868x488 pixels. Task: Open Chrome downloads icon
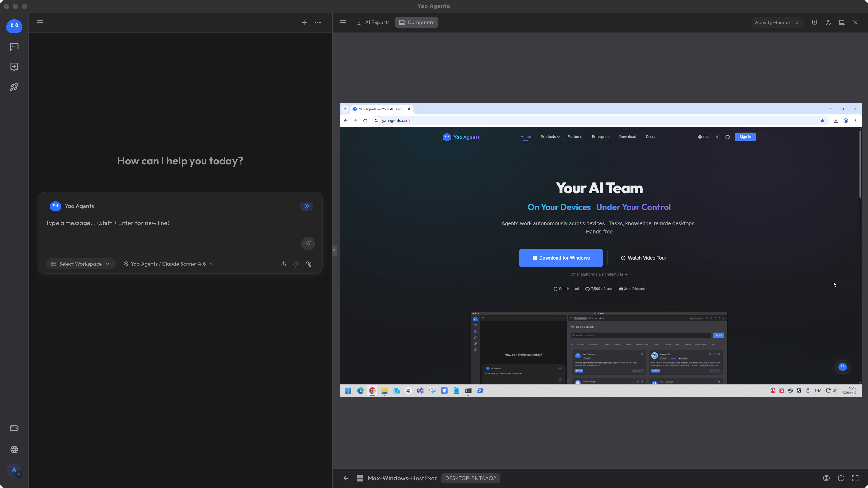click(836, 121)
